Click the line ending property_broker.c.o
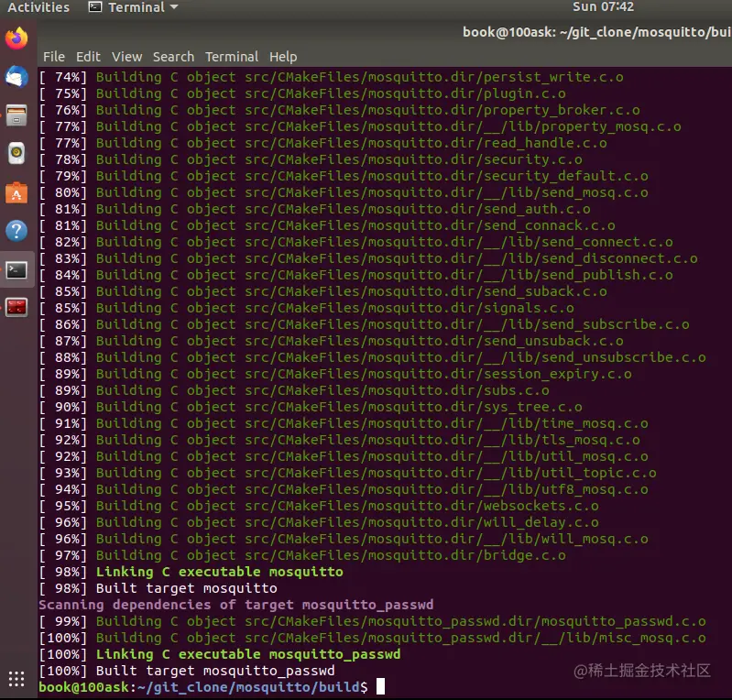This screenshot has height=700, width=732. tap(339, 110)
